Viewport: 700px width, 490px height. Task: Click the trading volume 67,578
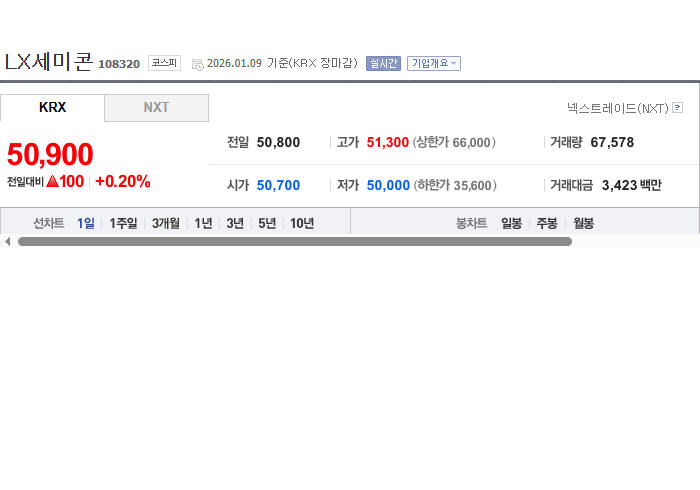click(x=612, y=142)
